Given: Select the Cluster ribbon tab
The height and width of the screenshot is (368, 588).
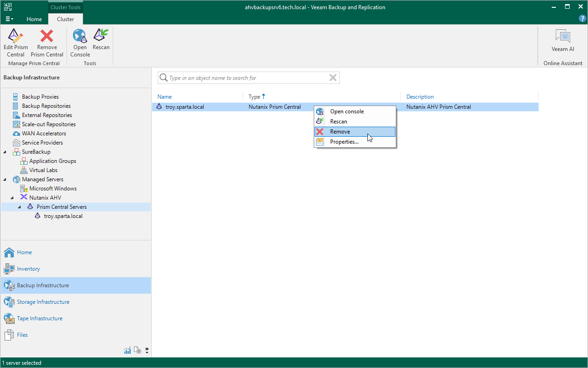Looking at the screenshot, I should [x=66, y=19].
